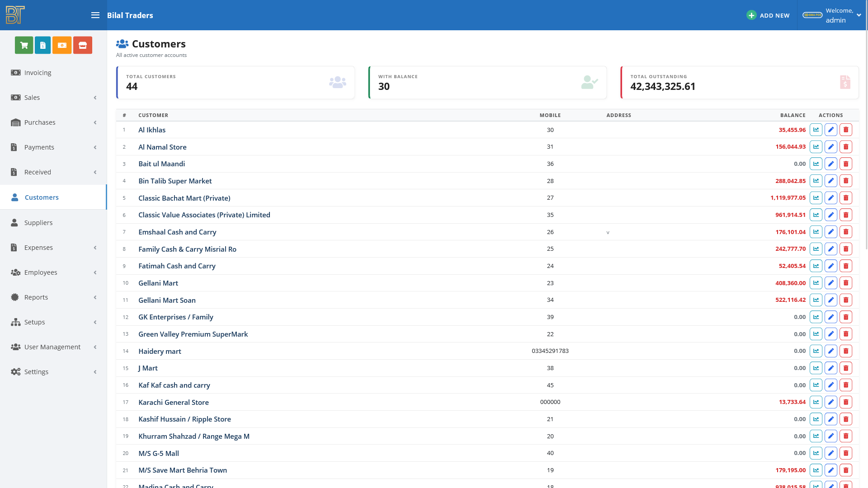Expand the Expenses sidebar menu
868x488 pixels.
coord(53,248)
